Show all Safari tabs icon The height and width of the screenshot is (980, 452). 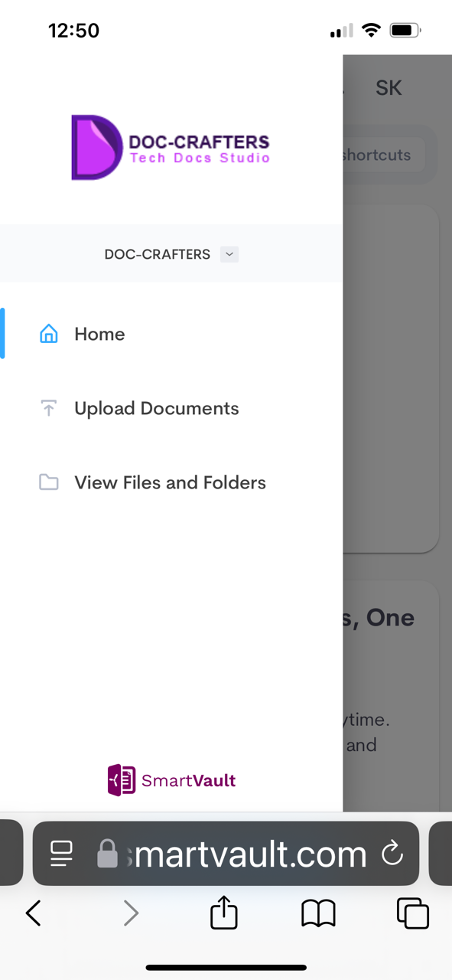tap(413, 913)
